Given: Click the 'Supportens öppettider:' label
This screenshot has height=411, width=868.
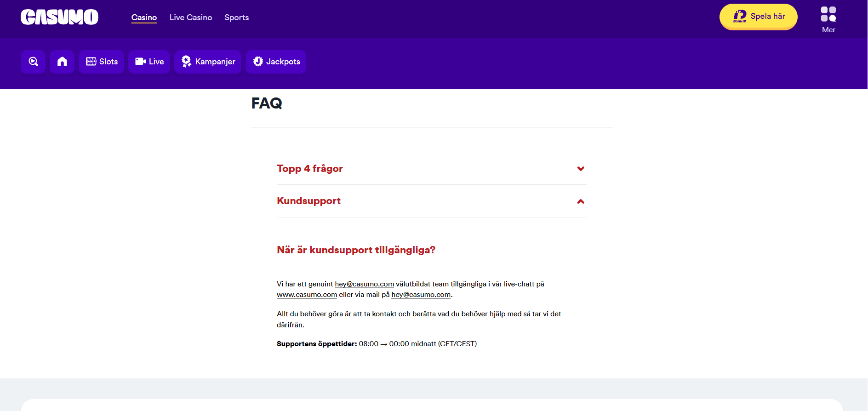Looking at the screenshot, I should pos(317,344).
